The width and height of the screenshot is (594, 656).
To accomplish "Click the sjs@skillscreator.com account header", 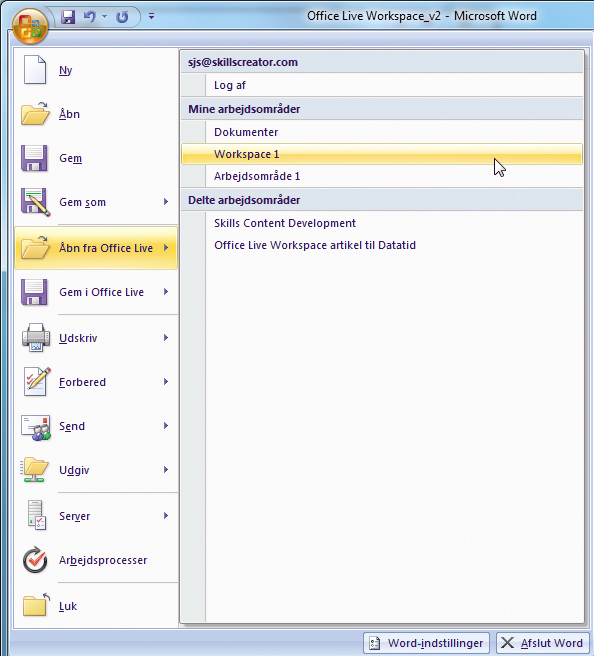I will click(x=382, y=62).
